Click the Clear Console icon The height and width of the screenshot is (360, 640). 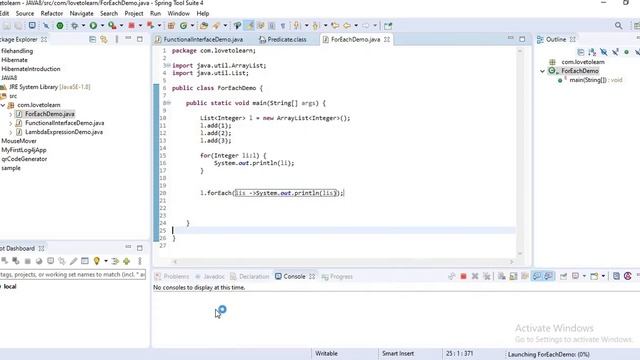(x=502, y=276)
